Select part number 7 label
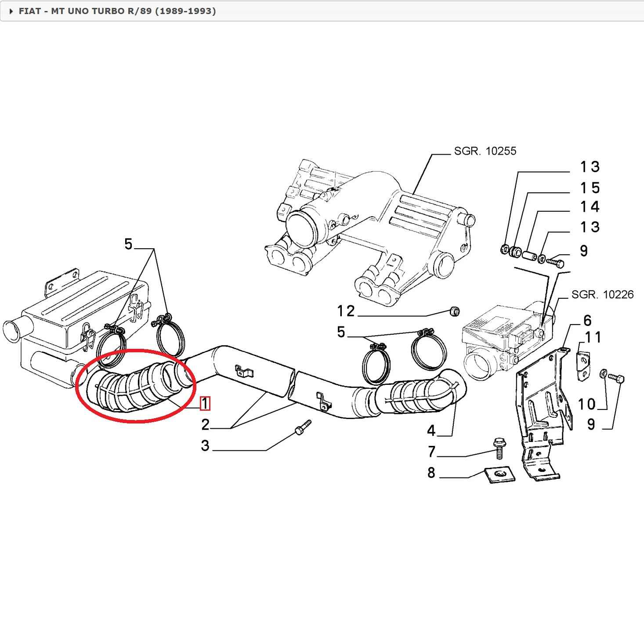Image resolution: width=644 pixels, height=644 pixels. point(431,452)
